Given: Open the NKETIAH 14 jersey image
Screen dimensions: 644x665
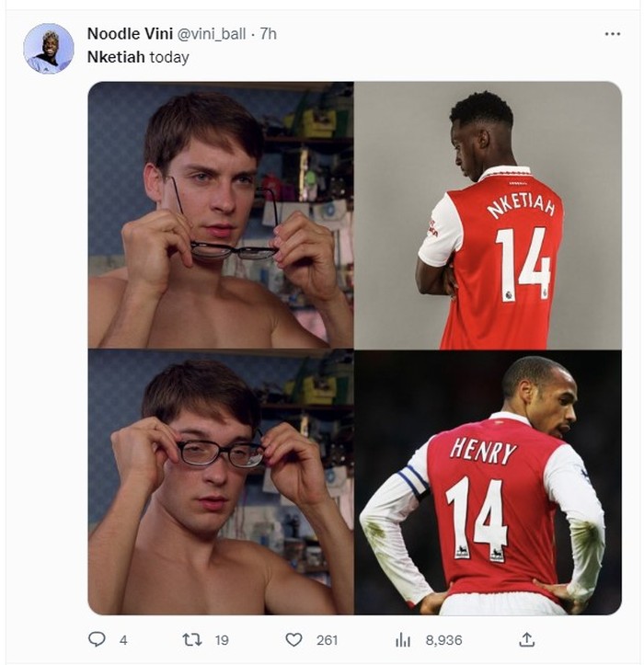Looking at the screenshot, I should click(x=488, y=214).
